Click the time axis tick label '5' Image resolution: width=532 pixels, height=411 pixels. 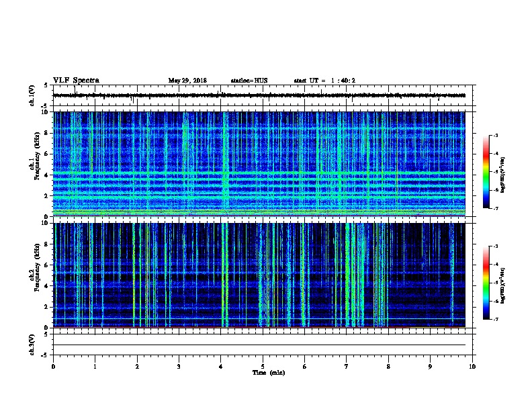click(x=263, y=366)
